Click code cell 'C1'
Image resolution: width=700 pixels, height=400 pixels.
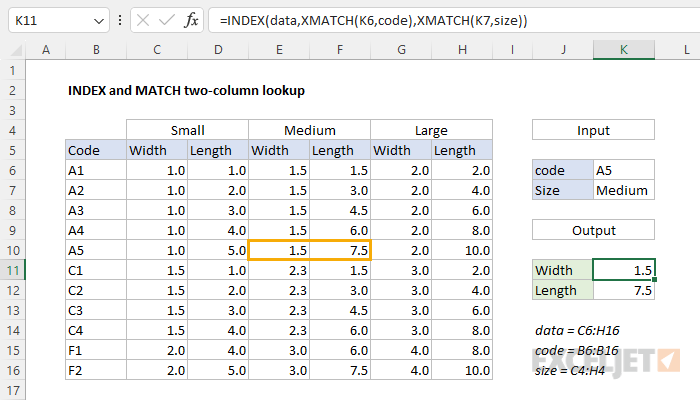coord(96,270)
